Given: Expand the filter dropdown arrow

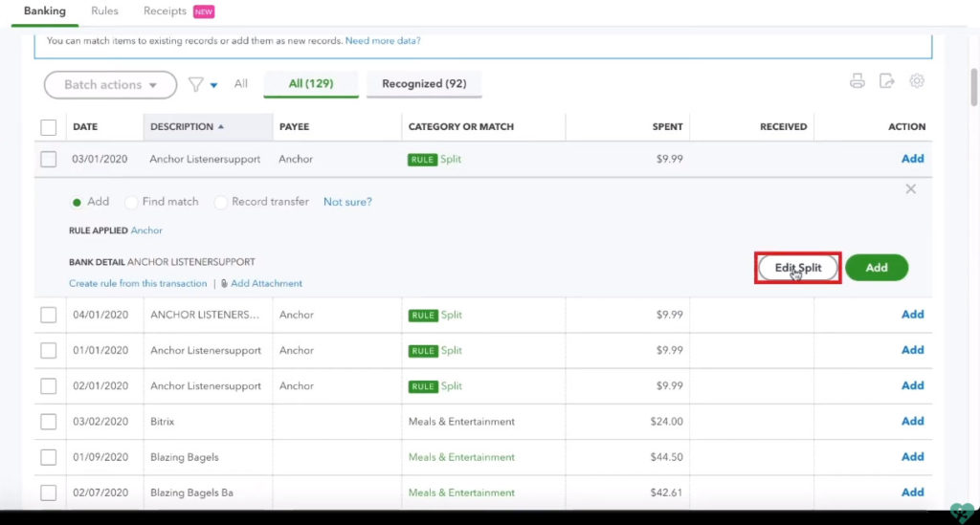Looking at the screenshot, I should [x=213, y=85].
